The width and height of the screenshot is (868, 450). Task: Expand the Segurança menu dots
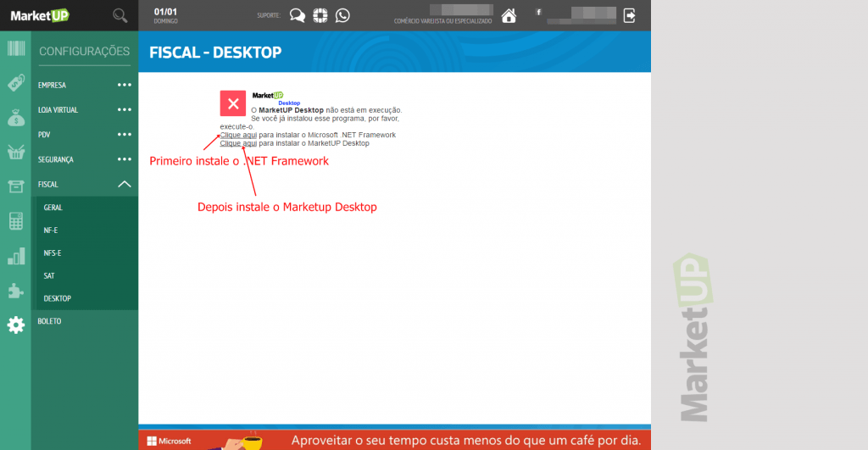125,159
